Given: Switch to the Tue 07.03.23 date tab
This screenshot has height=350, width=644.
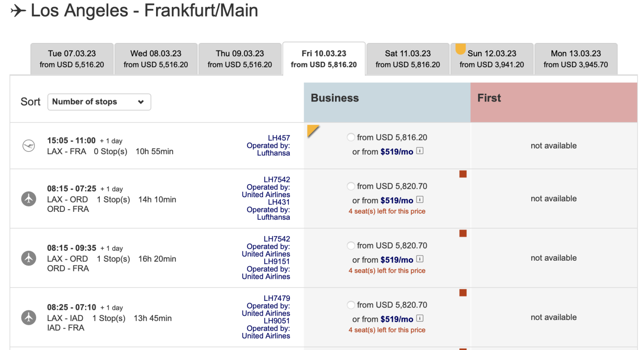Looking at the screenshot, I should [72, 59].
